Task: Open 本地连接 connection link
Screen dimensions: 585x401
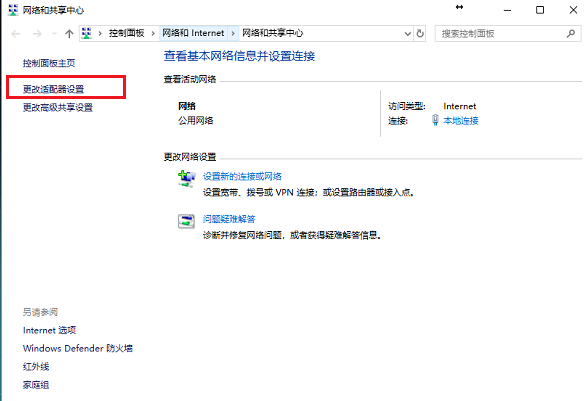Action: [461, 120]
